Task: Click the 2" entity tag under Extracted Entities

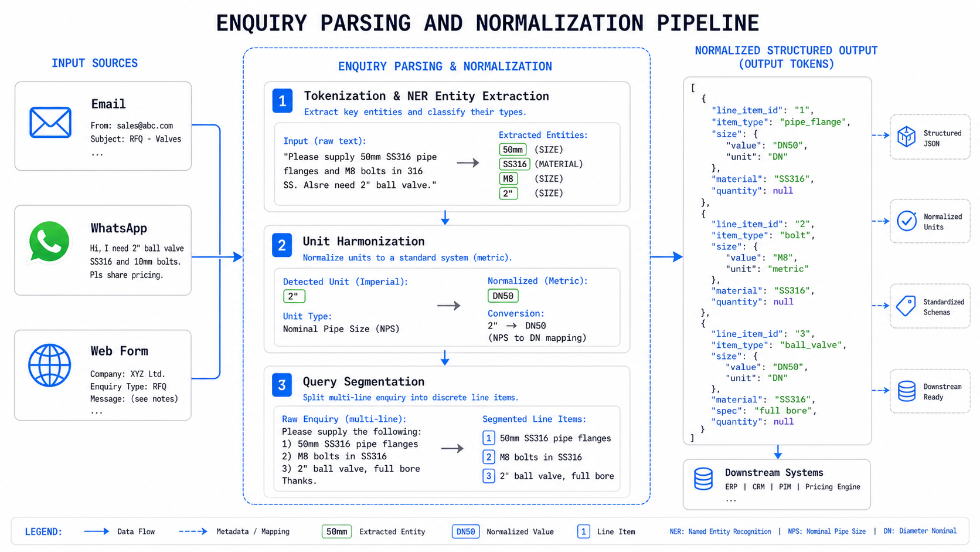Action: [x=508, y=193]
